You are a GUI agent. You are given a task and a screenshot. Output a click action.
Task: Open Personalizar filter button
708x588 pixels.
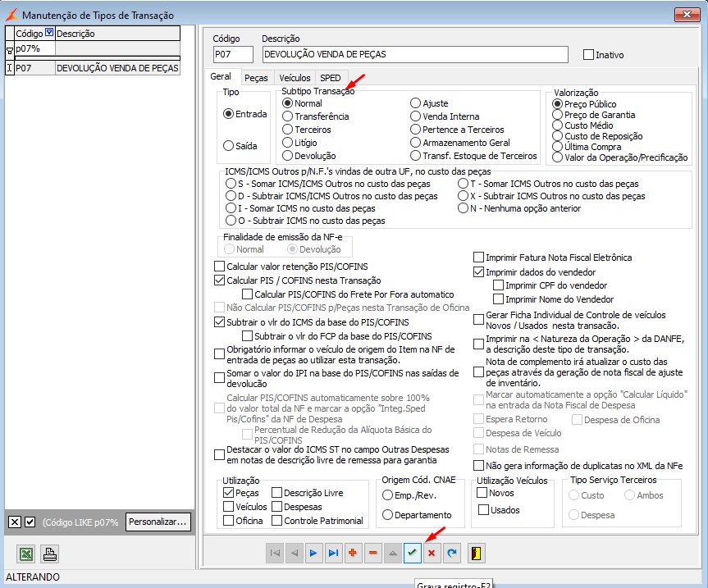158,522
